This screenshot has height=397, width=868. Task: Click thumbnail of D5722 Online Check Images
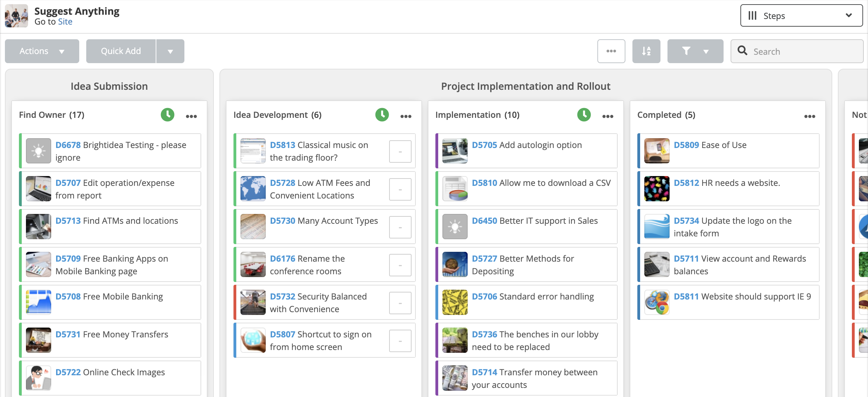(x=39, y=378)
